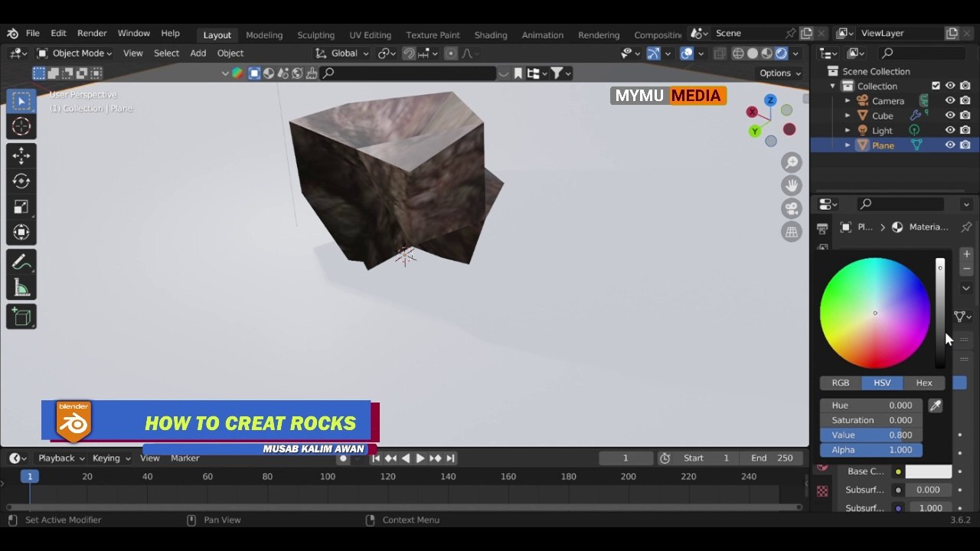Jump to the timeline end frame
The width and height of the screenshot is (980, 551).
tap(449, 458)
